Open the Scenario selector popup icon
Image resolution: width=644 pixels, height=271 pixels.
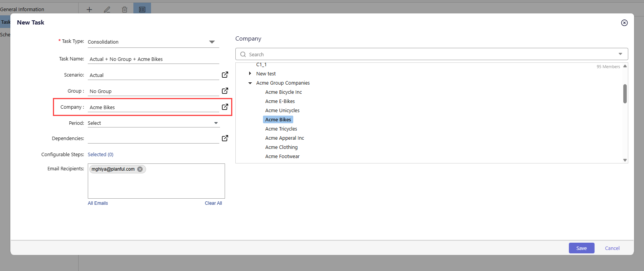(x=225, y=75)
